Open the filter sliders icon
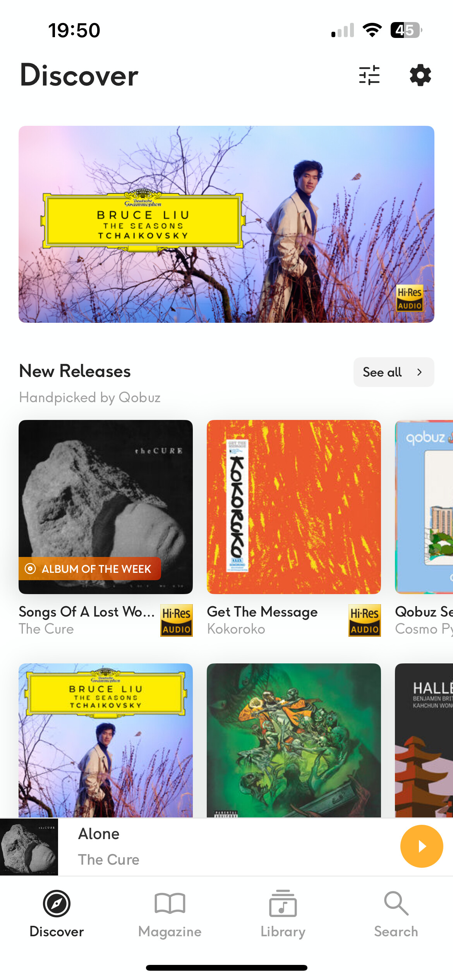This screenshot has width=453, height=980. click(x=369, y=75)
